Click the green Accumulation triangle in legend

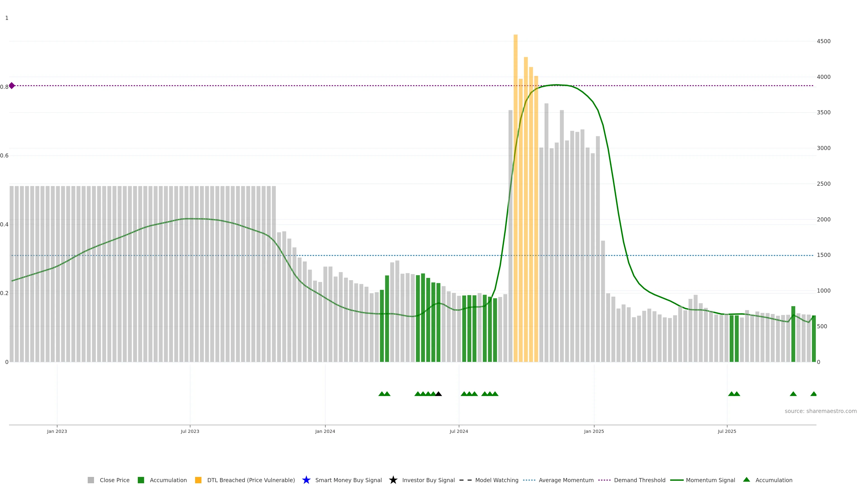[746, 480]
